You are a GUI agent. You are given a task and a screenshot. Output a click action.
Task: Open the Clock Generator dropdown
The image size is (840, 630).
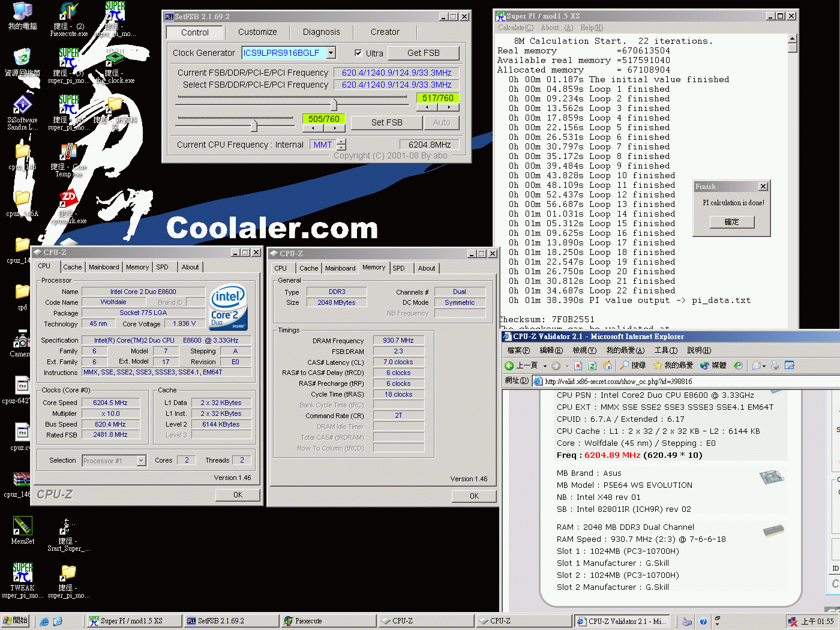click(331, 53)
